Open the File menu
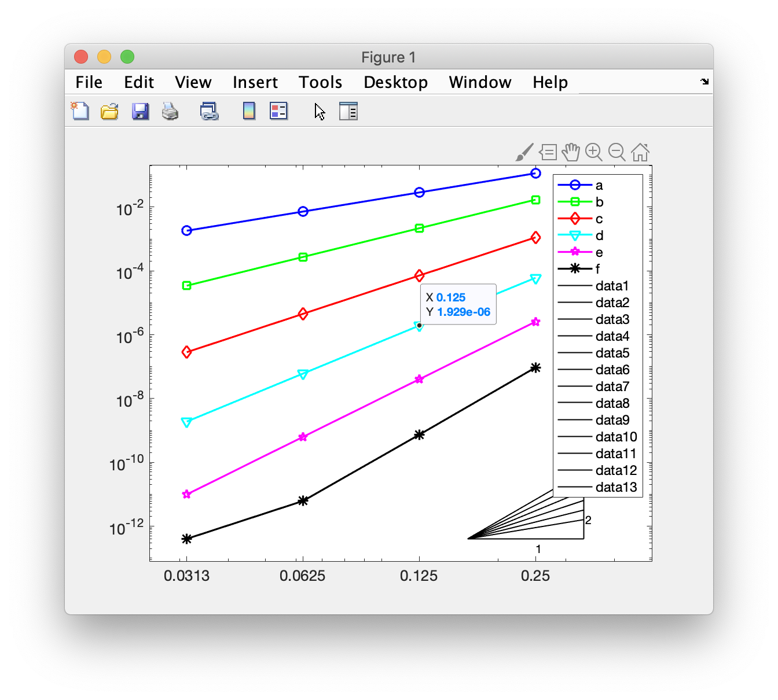Viewport: 778px width, 700px height. point(88,82)
